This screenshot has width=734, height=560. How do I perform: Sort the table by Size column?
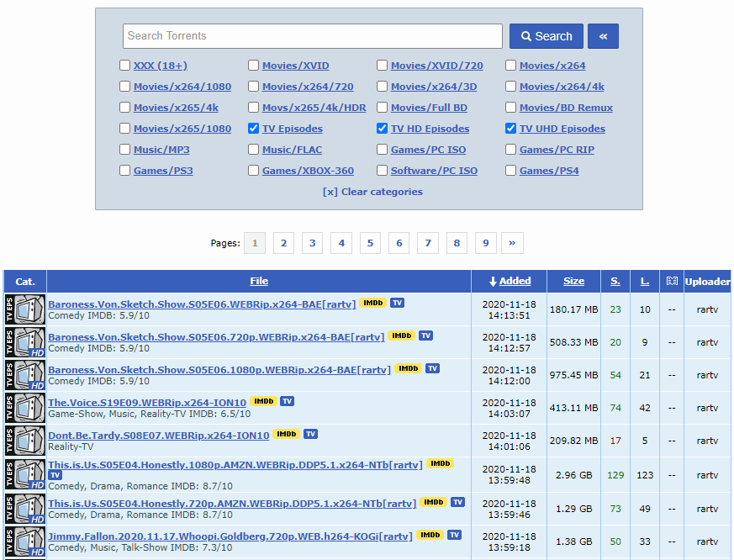[574, 281]
